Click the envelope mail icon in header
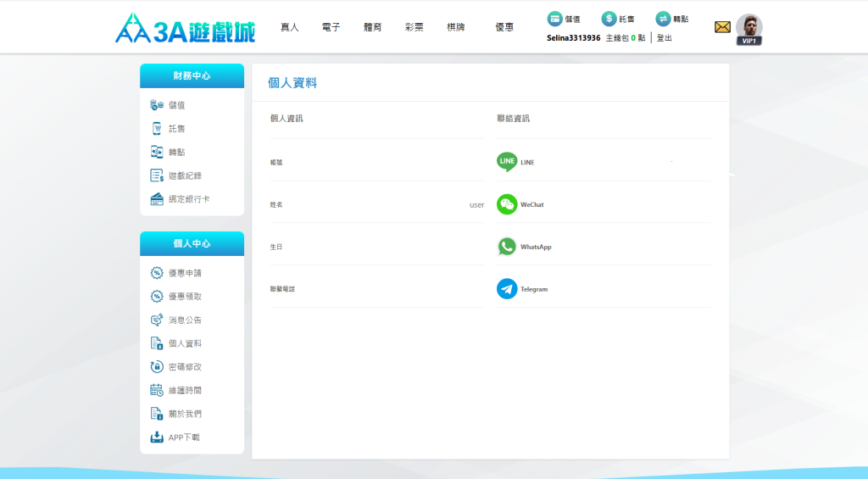 coord(722,27)
